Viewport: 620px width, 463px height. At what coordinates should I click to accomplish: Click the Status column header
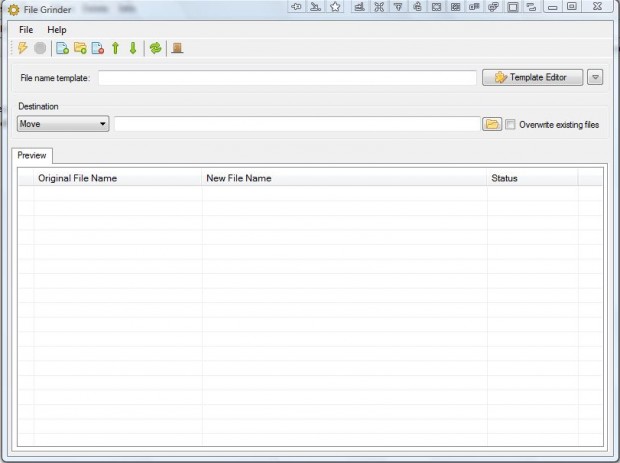tap(533, 178)
